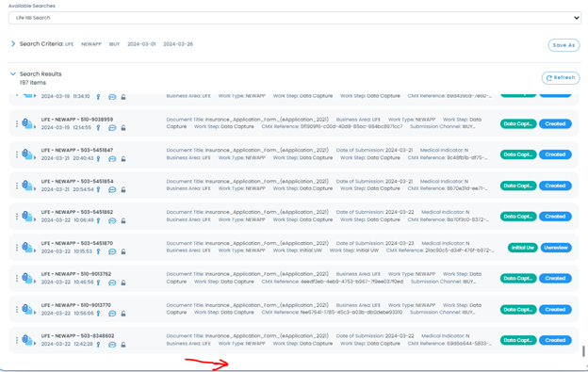This screenshot has height=372, width=588.
Task: Click the lock icon on row 503-5451847
Action: point(123,159)
